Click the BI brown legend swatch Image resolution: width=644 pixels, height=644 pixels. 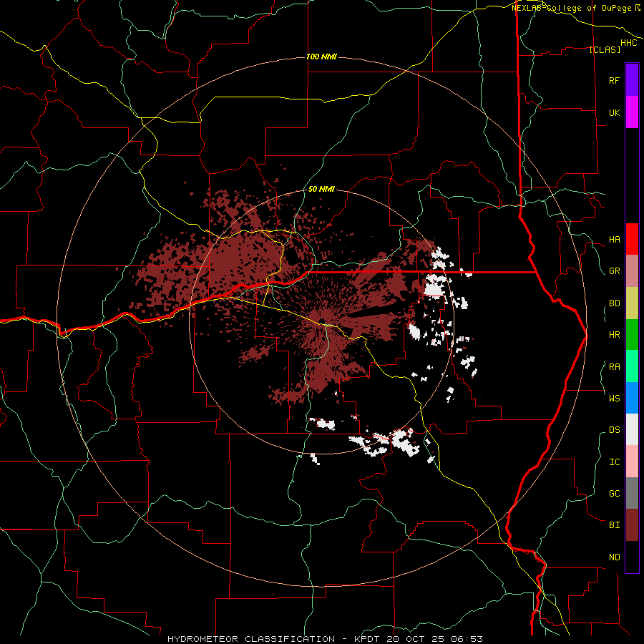coord(632,525)
